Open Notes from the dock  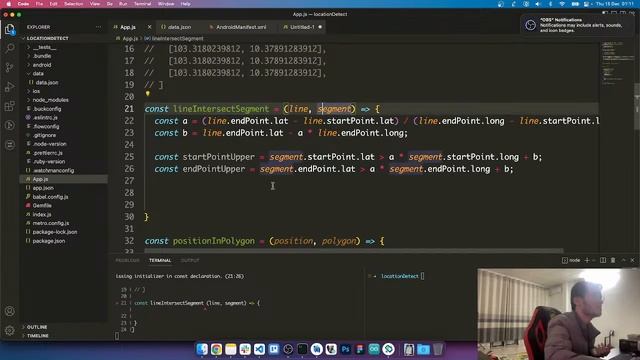click(231, 349)
